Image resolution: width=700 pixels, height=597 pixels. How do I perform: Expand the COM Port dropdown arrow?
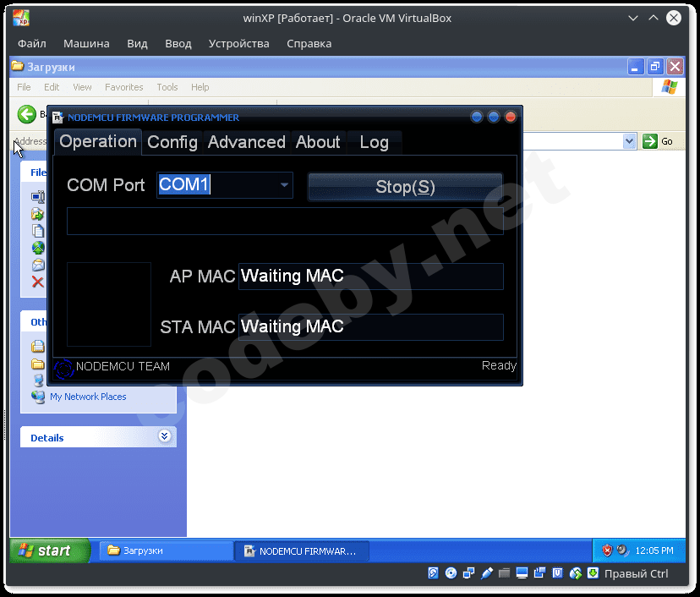(284, 185)
